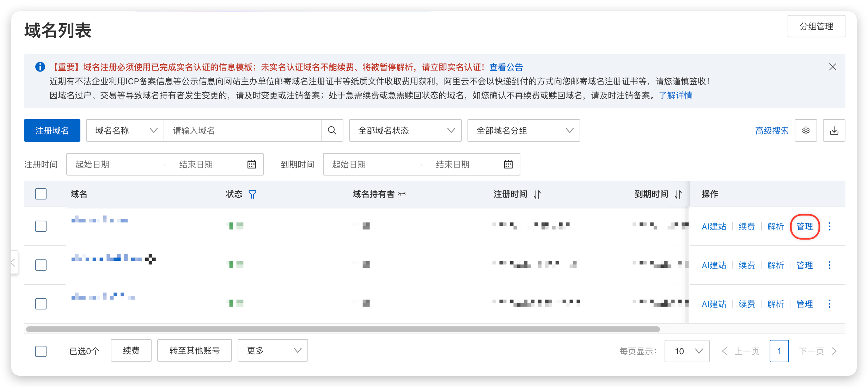Screen dimensions: 868x387
Task: Open the 查看公告 announcement link
Action: pyautogui.click(x=506, y=67)
